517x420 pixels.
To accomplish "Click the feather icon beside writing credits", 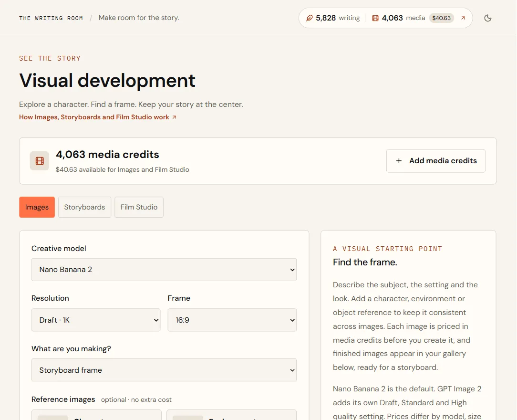I will [x=309, y=18].
